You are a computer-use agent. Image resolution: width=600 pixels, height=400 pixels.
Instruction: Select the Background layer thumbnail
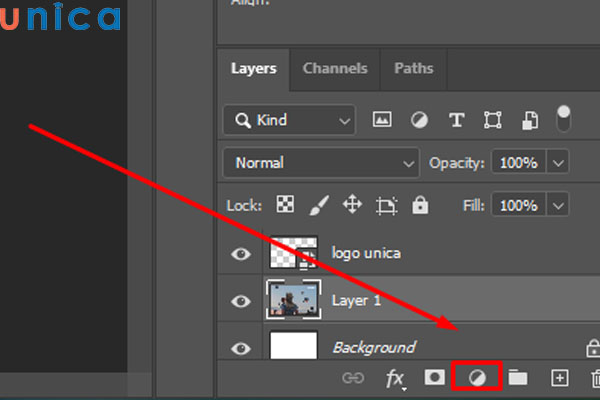pos(293,345)
